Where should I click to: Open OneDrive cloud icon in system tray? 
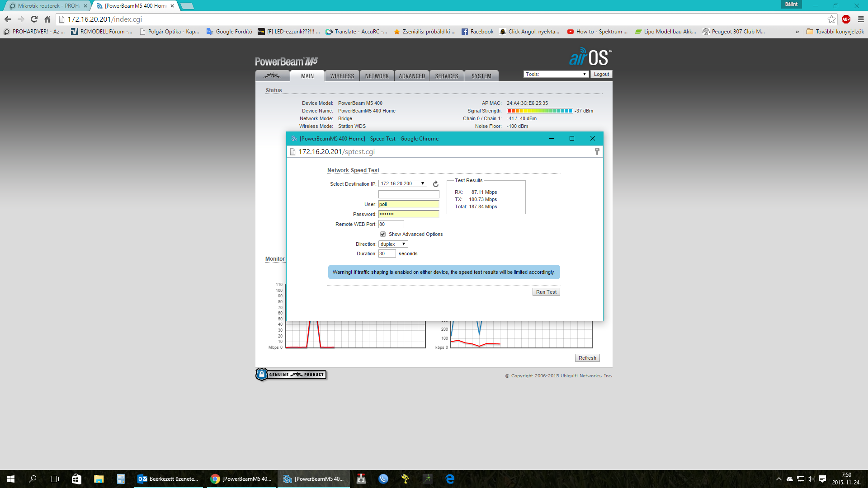(790, 479)
